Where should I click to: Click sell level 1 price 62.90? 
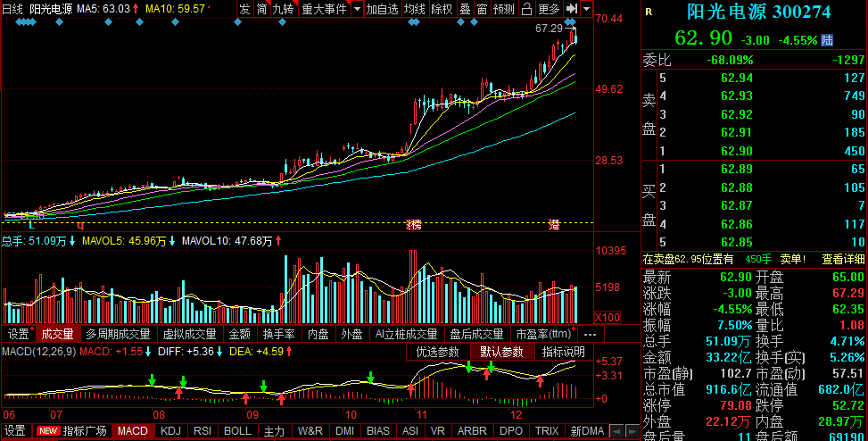[737, 151]
